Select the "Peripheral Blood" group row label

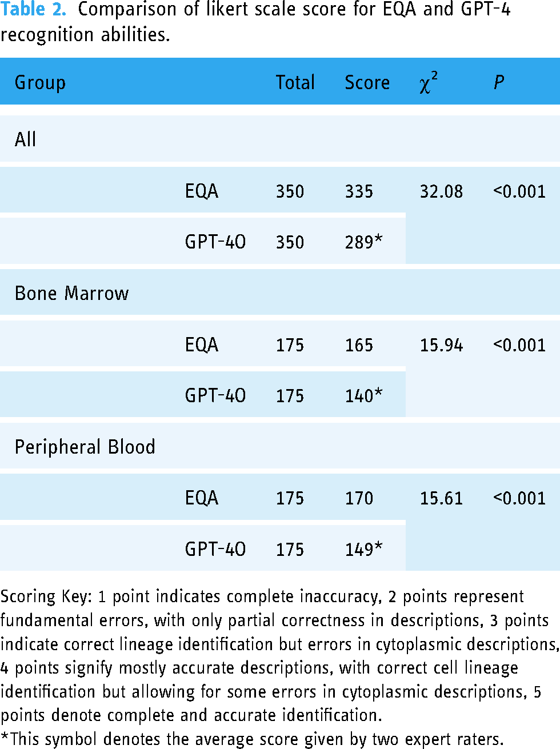point(85,447)
